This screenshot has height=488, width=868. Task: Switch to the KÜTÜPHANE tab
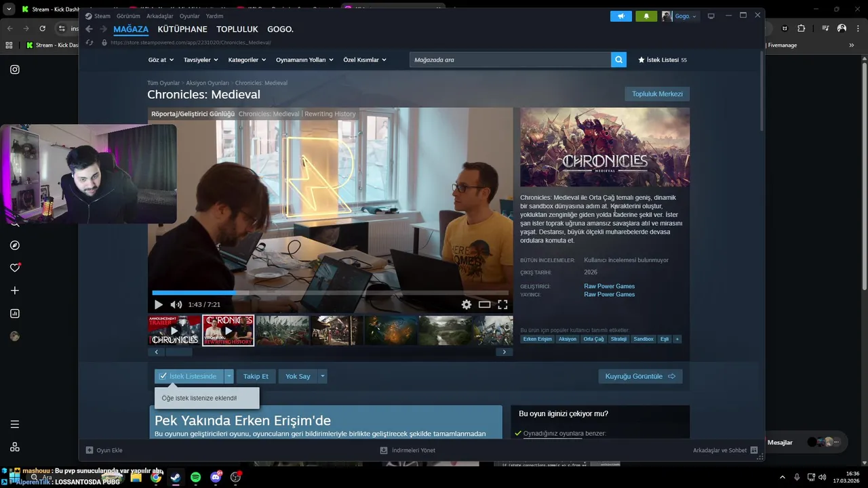click(182, 29)
